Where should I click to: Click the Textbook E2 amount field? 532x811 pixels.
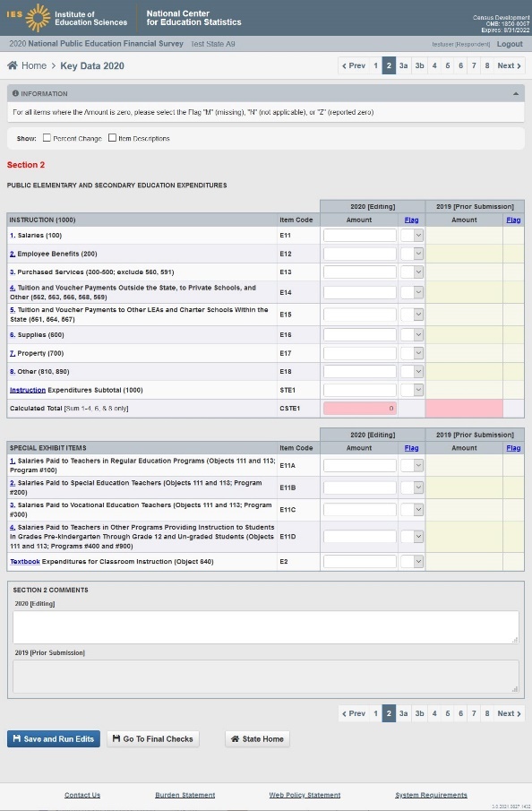[360, 561]
